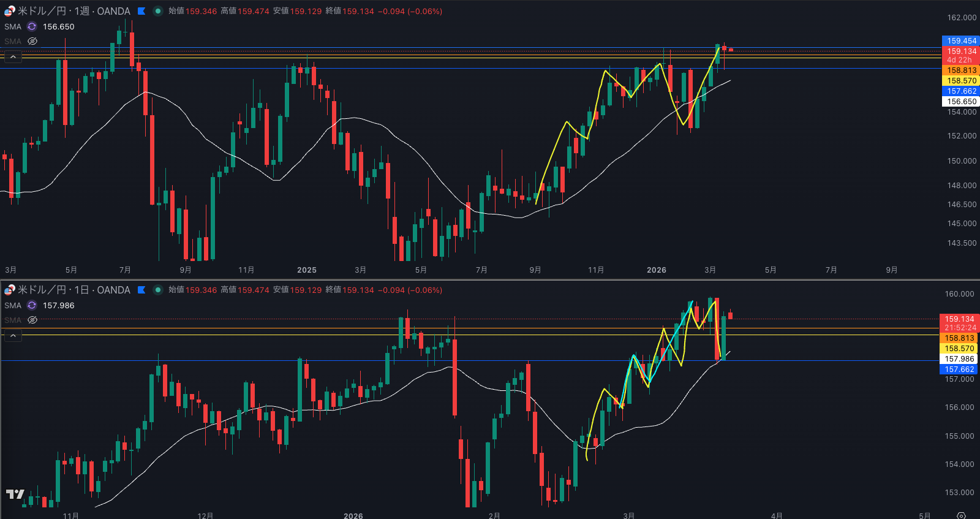Select the 米ドル/円 · 1日 · OANDA chart title

(x=74, y=290)
